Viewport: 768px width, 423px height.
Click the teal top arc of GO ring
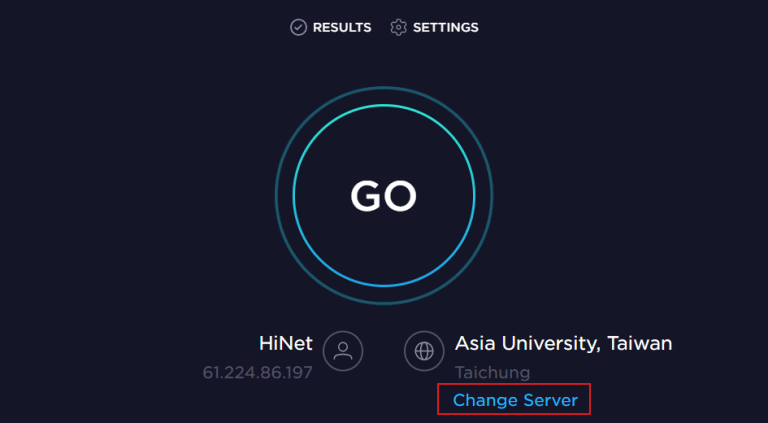pyautogui.click(x=384, y=105)
